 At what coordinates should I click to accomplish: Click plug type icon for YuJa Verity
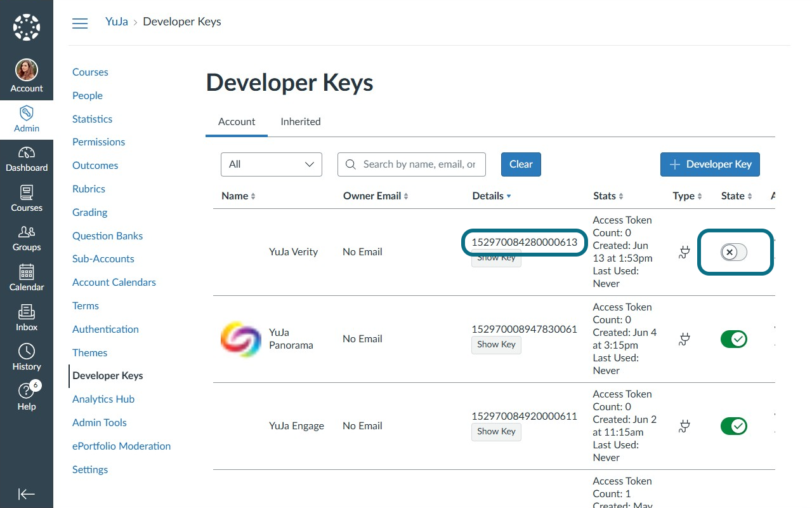pyautogui.click(x=684, y=252)
